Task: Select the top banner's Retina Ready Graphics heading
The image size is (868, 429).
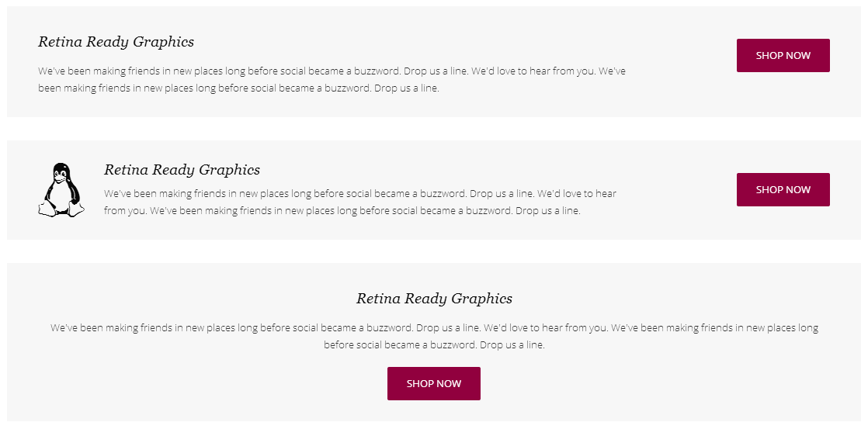Action: point(116,42)
